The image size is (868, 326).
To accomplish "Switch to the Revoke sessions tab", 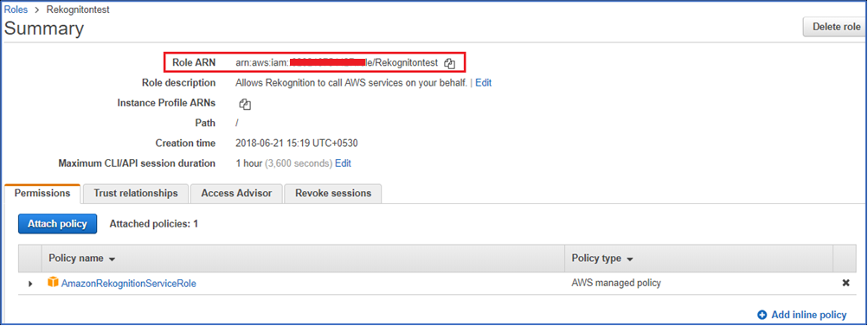I will pyautogui.click(x=332, y=194).
